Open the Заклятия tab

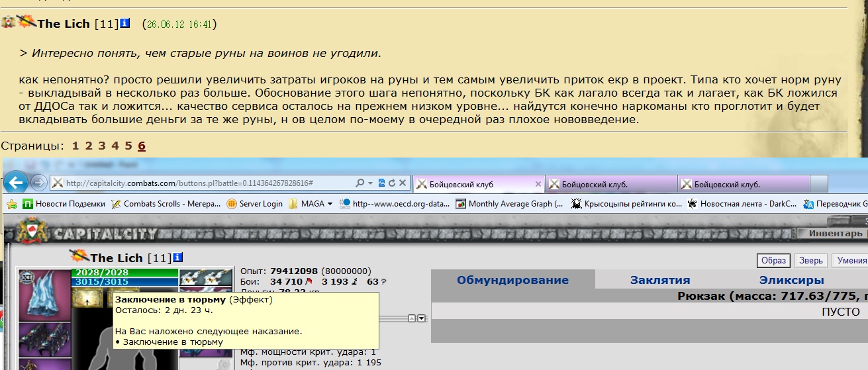pyautogui.click(x=660, y=280)
